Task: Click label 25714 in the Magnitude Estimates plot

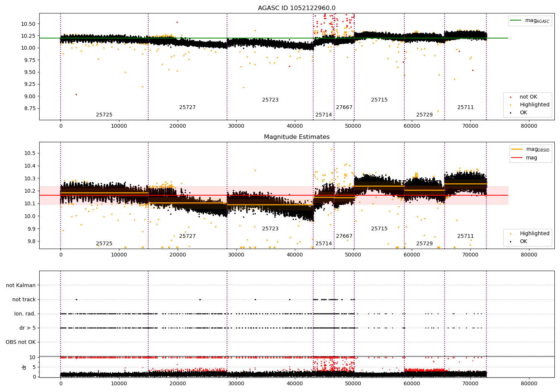Action: [324, 244]
